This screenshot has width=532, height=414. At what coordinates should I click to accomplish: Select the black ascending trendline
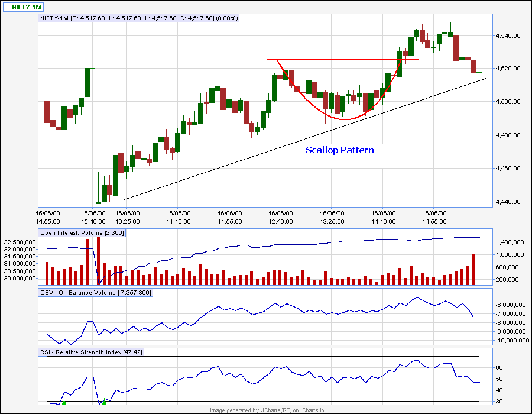coord(304,140)
